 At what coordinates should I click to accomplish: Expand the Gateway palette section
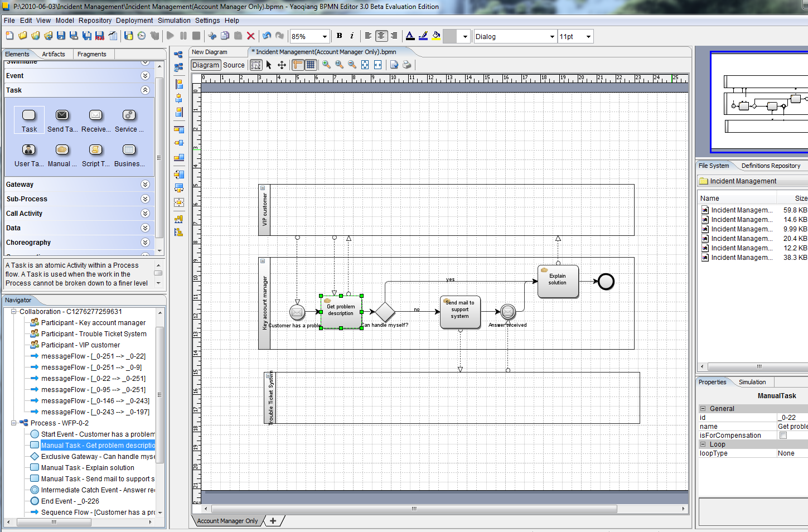point(145,185)
